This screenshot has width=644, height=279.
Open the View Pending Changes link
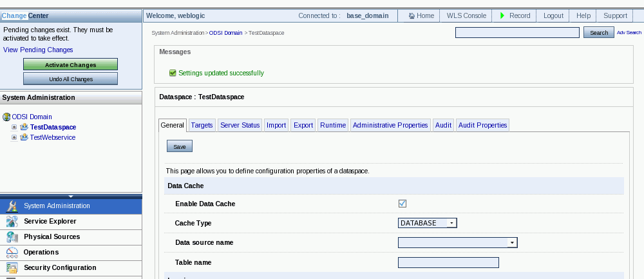point(38,50)
